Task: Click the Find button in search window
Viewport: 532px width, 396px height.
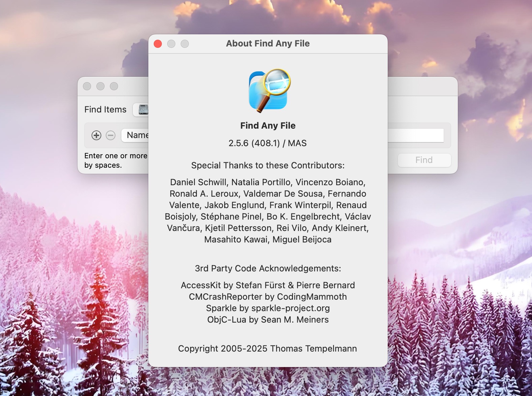Action: coord(424,160)
